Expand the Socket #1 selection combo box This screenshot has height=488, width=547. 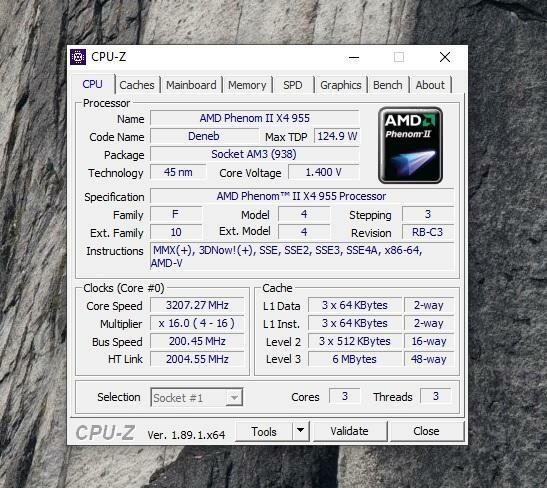pos(197,397)
